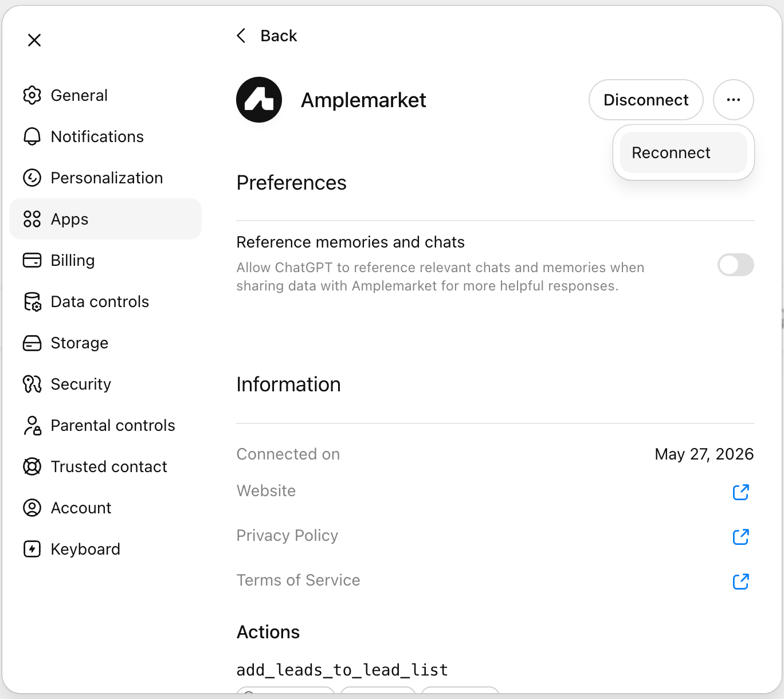
Task: Click the Amplemarket app title
Action: click(x=363, y=100)
